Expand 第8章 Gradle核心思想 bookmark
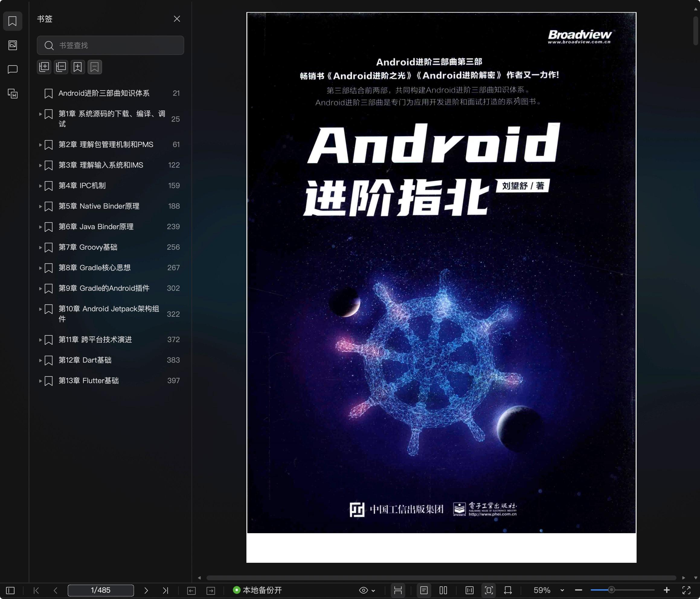 coord(40,268)
